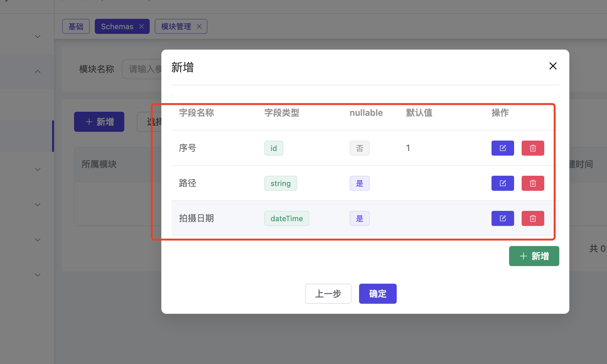Focus the 模块名称 input field
Image resolution: width=607 pixels, height=364 pixels.
click(142, 69)
